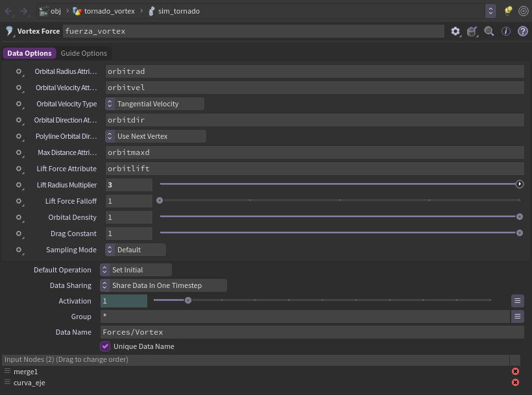The image size is (532, 395).
Task: Open the gear parameter settings menu
Action: click(x=455, y=31)
